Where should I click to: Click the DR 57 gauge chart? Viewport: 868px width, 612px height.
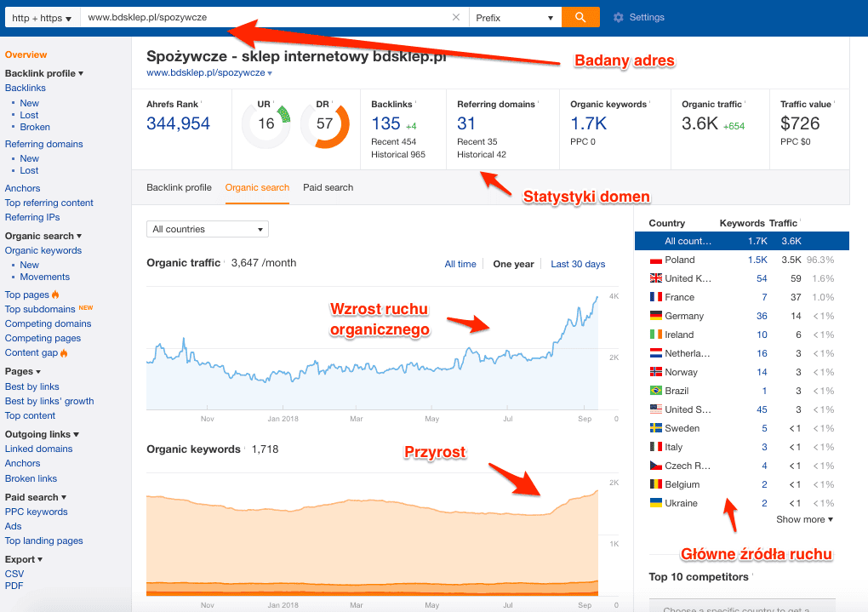click(x=325, y=125)
